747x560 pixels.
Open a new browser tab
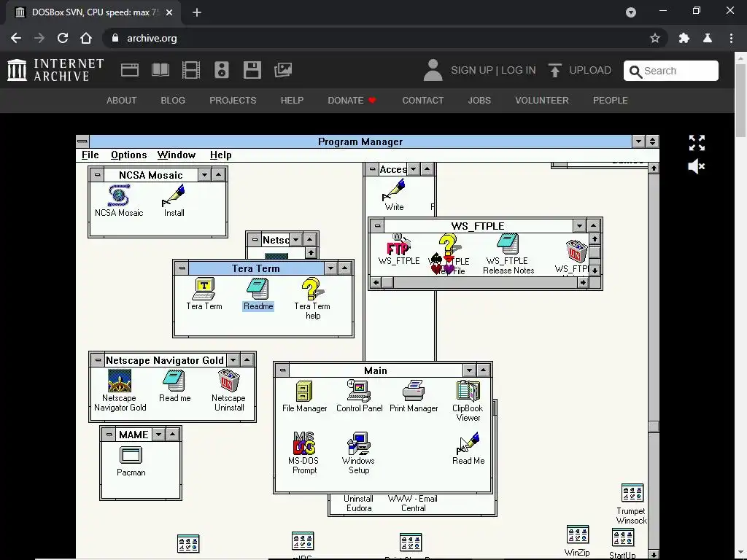(197, 12)
